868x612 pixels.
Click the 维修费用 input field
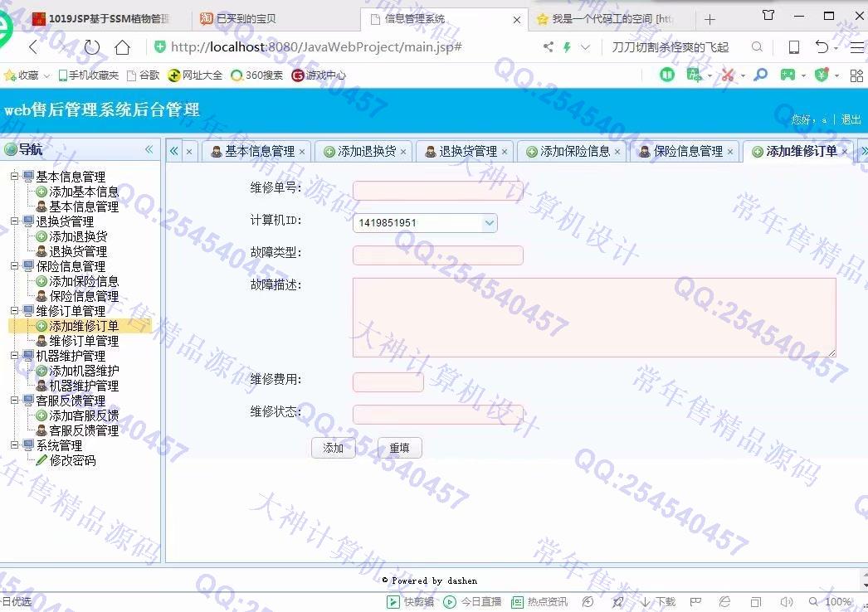tap(388, 382)
